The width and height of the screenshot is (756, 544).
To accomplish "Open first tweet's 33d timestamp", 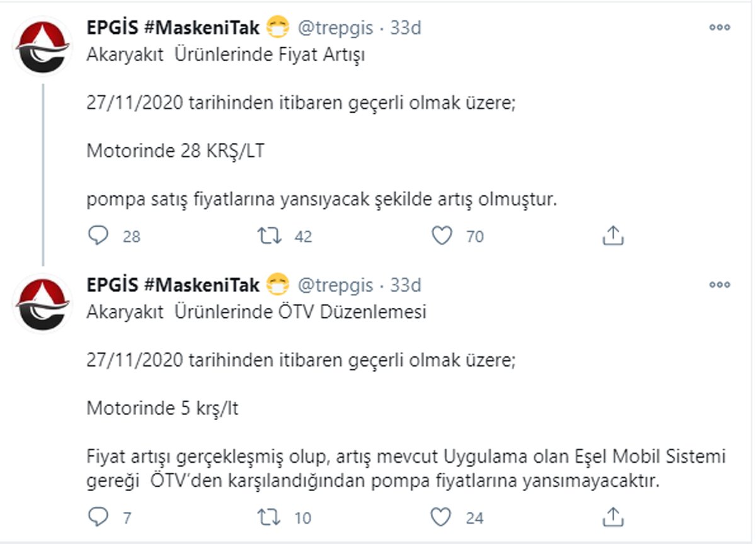I will tap(405, 28).
